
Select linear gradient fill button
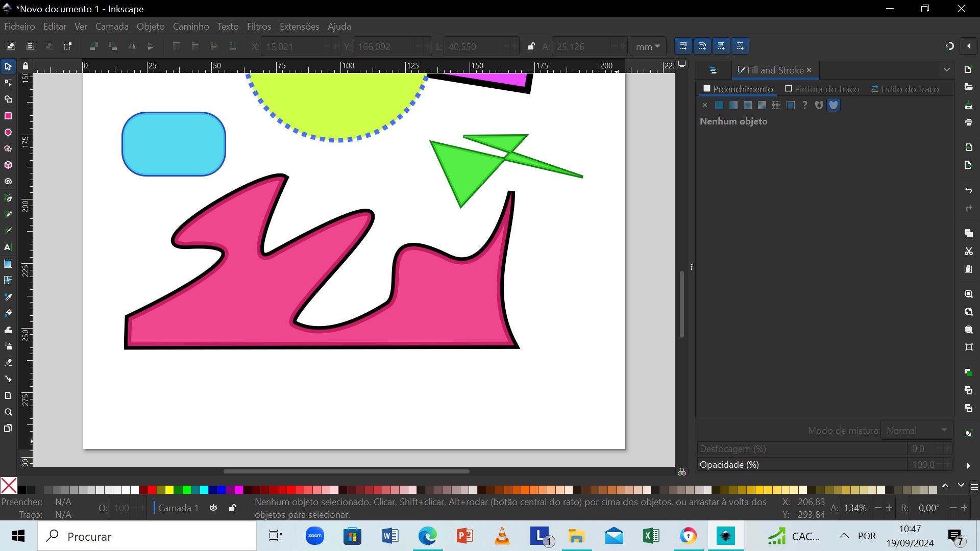tap(733, 105)
